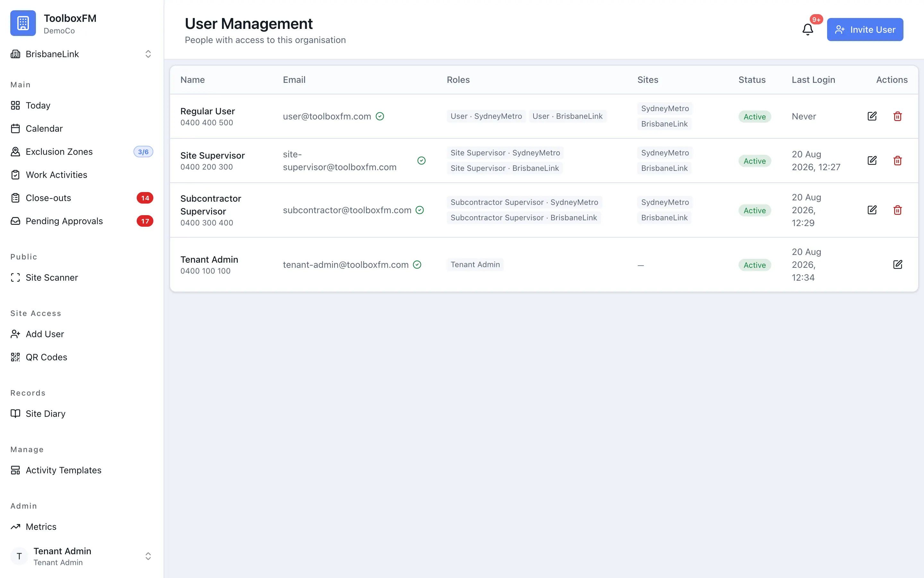Launch the Site Scanner

[82, 277]
